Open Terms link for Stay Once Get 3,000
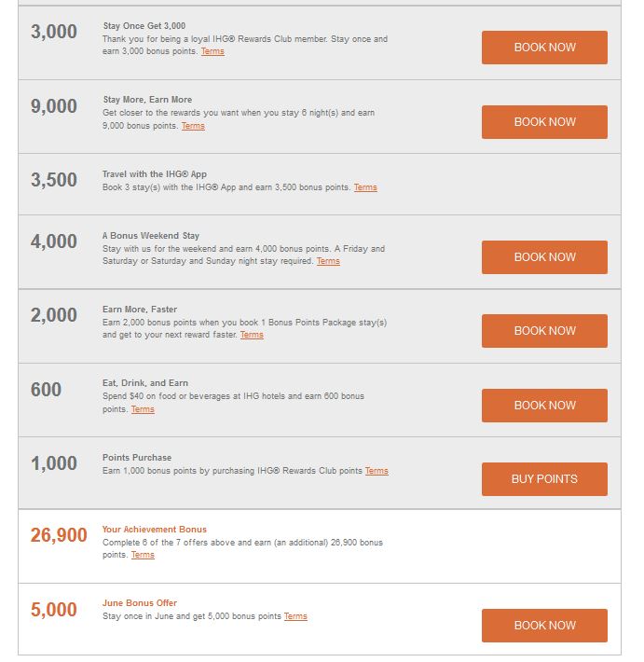 (x=212, y=51)
